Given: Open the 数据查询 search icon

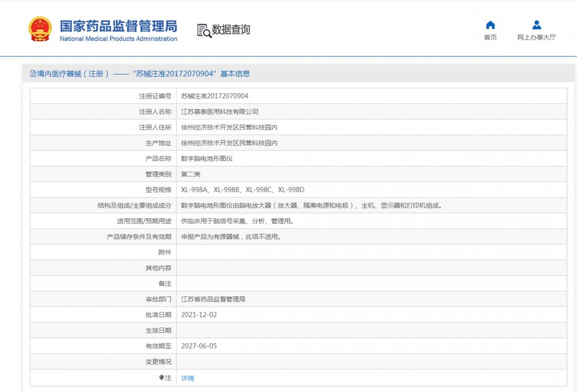Looking at the screenshot, I should coord(204,30).
